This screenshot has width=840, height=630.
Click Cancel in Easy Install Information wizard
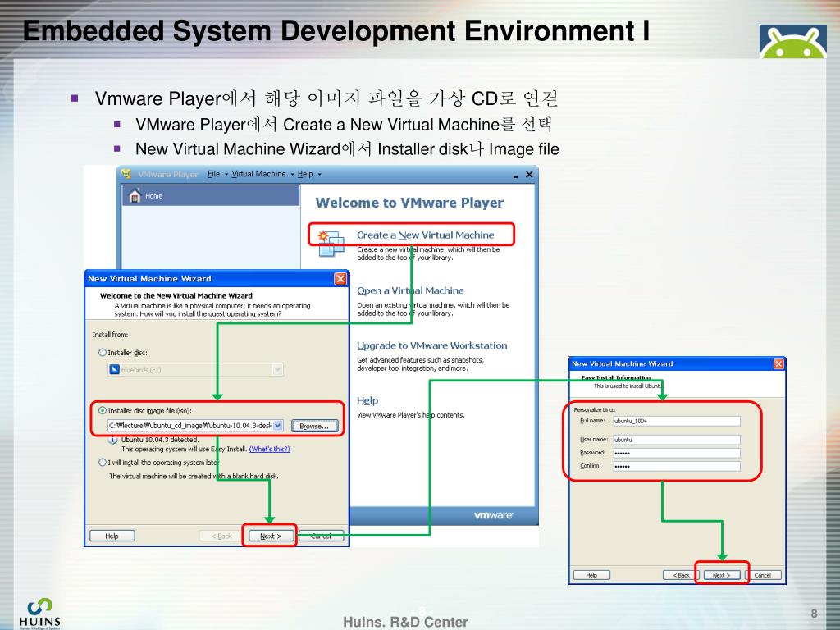click(x=762, y=575)
